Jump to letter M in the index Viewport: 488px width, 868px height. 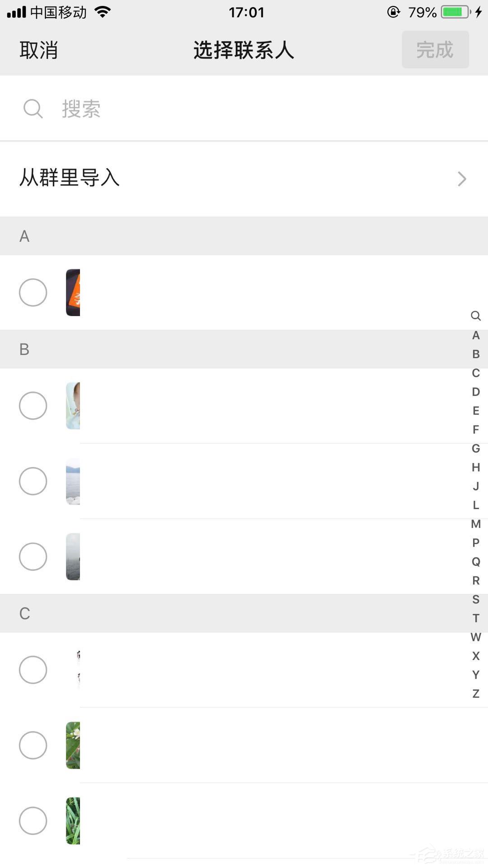coord(475,524)
